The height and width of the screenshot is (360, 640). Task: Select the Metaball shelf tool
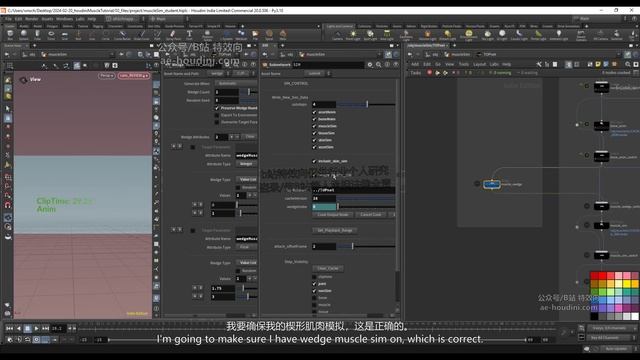tap(241, 35)
